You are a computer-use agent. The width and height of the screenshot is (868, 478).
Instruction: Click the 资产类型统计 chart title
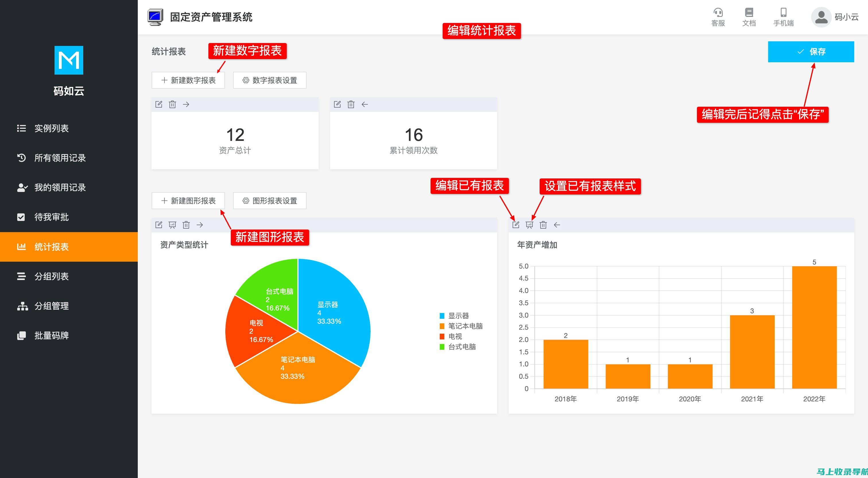coord(184,245)
